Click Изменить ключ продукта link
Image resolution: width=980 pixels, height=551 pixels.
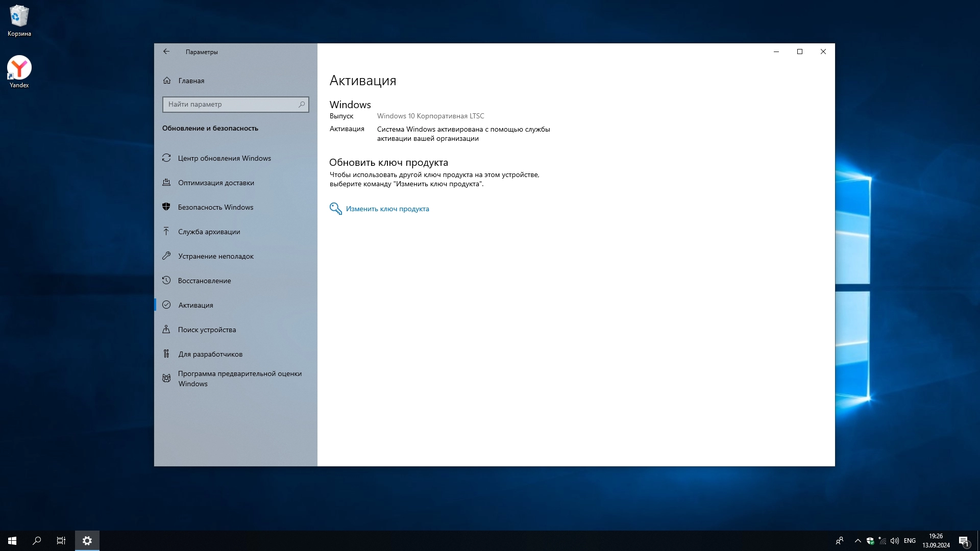[387, 209]
